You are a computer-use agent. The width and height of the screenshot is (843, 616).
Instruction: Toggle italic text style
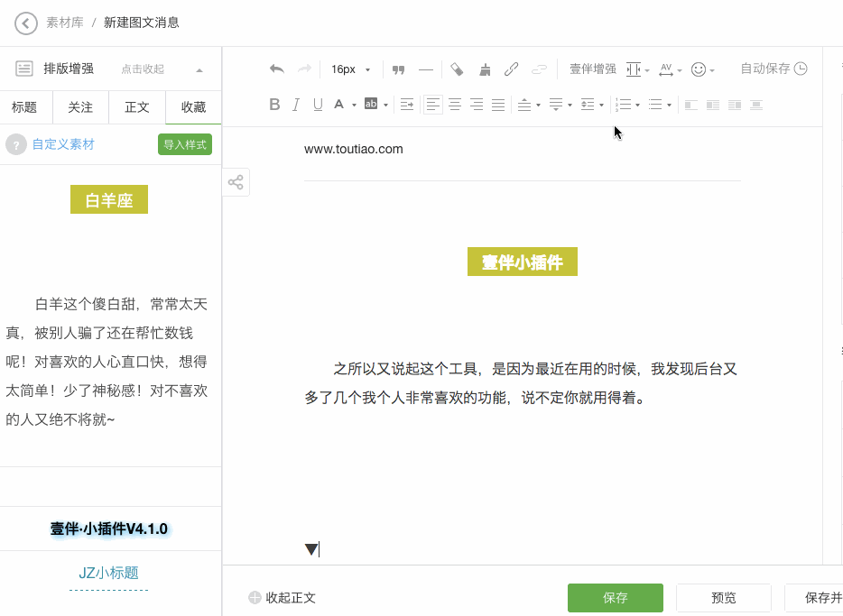pyautogui.click(x=296, y=105)
